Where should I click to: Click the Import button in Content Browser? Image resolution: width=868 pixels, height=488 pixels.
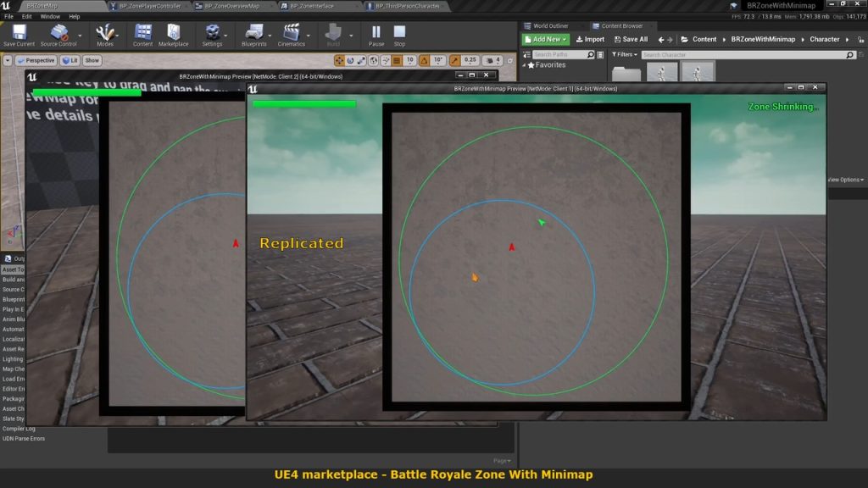tap(590, 39)
